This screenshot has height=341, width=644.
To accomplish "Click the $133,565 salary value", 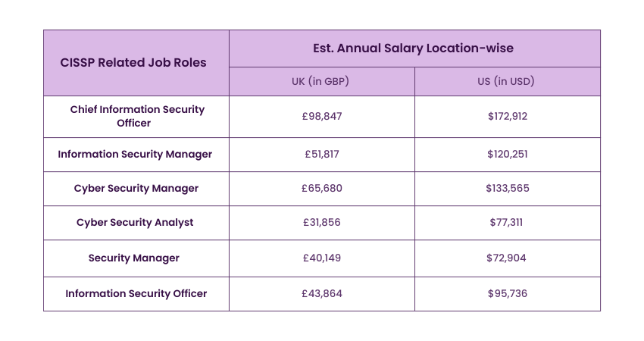I will point(507,188).
